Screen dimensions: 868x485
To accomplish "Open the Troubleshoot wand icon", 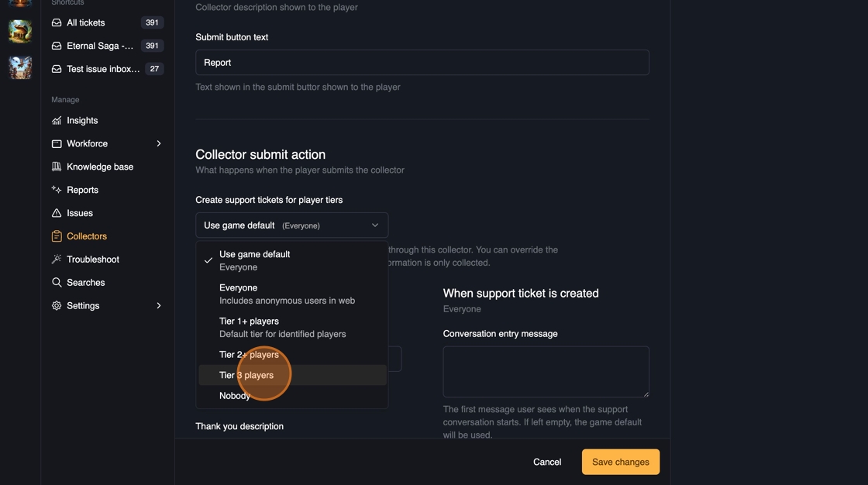I will 57,260.
